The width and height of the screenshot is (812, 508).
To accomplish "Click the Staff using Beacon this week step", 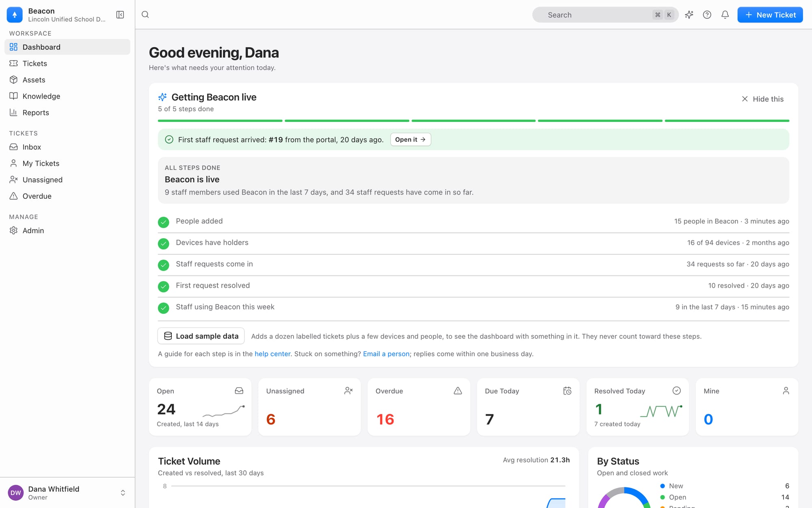I will coord(473,308).
